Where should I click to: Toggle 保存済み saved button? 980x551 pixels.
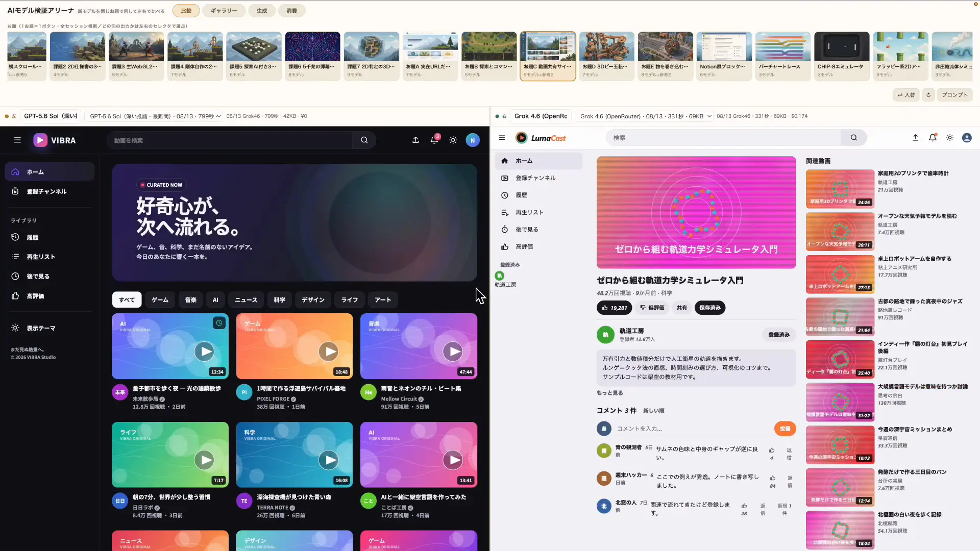[x=709, y=308]
